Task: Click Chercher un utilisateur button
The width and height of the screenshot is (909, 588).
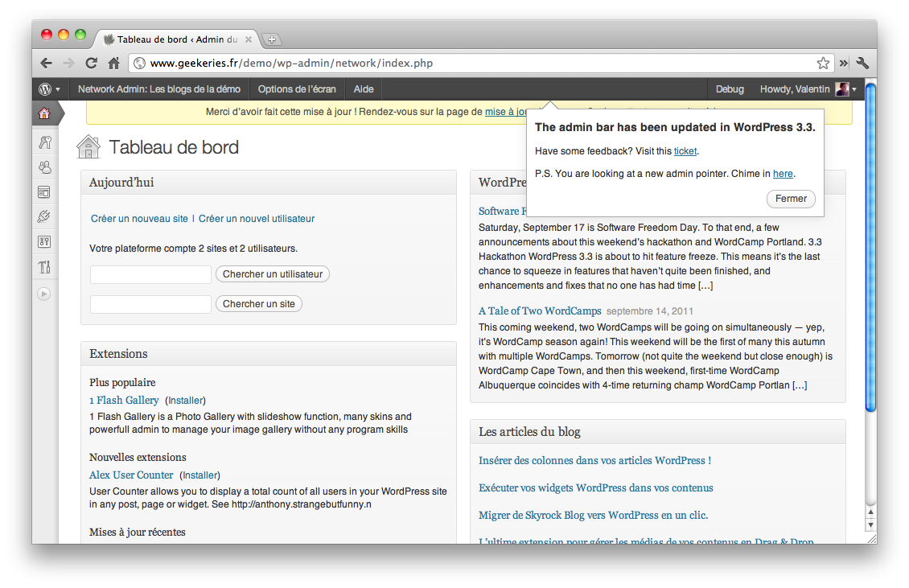Action: pyautogui.click(x=273, y=274)
